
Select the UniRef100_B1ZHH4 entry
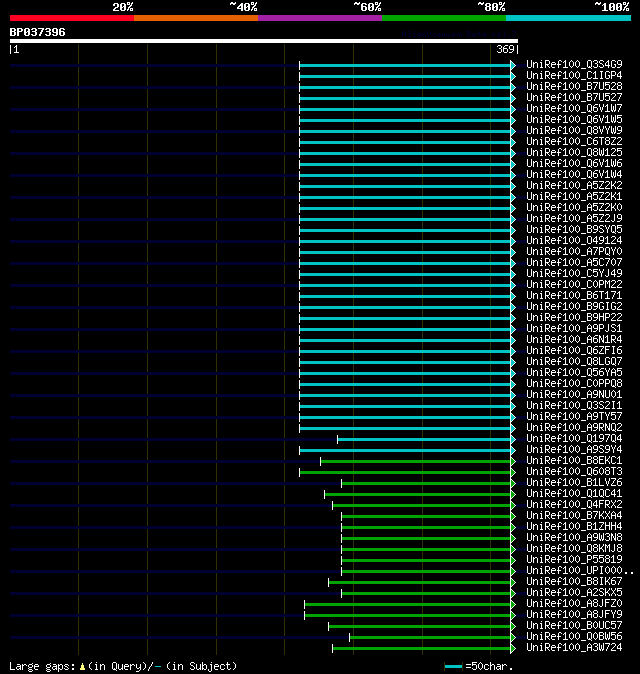coord(574,527)
